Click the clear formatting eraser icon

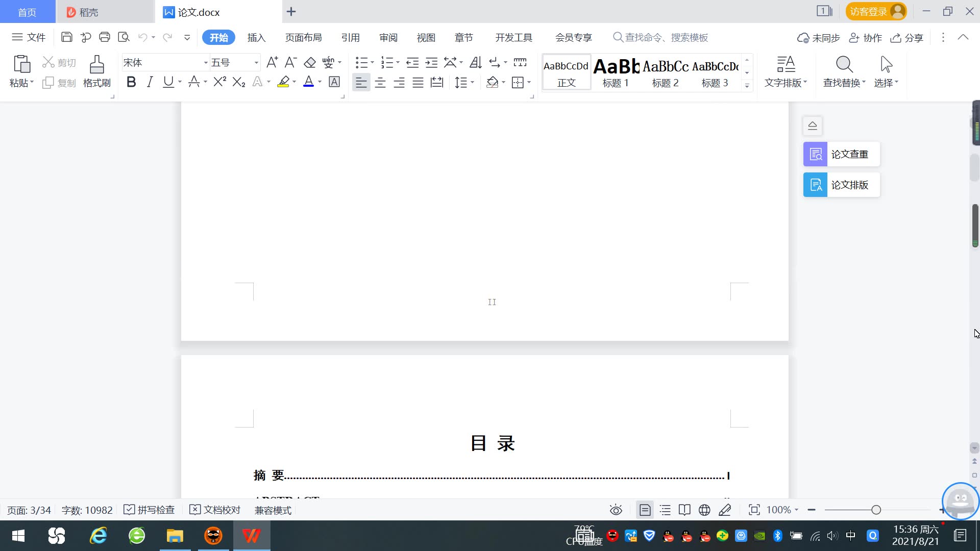click(310, 63)
